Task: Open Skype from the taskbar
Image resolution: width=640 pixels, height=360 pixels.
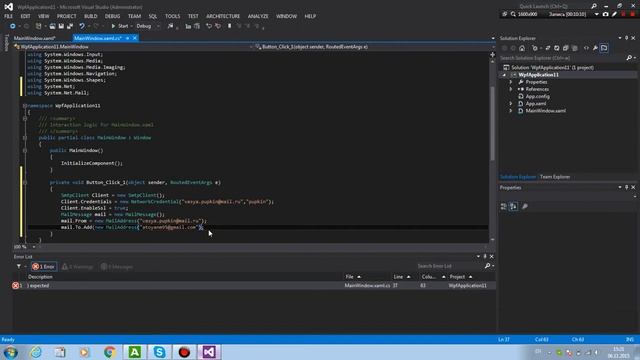Action: click(160, 352)
